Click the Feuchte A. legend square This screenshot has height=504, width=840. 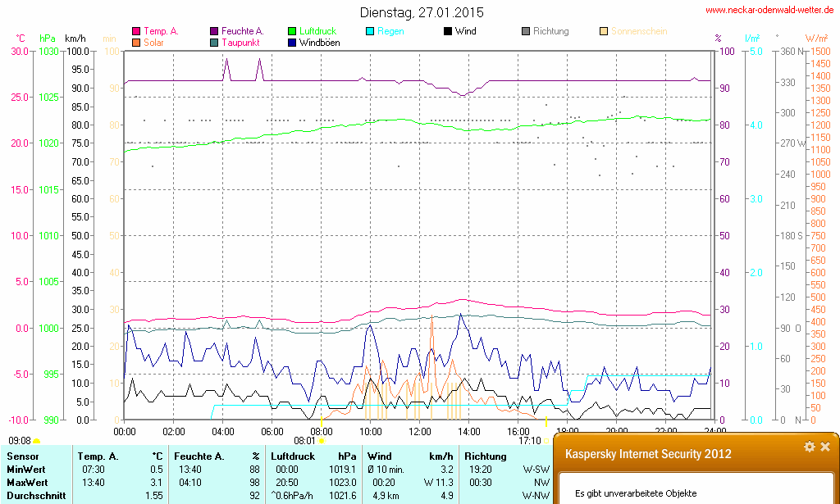[x=214, y=31]
